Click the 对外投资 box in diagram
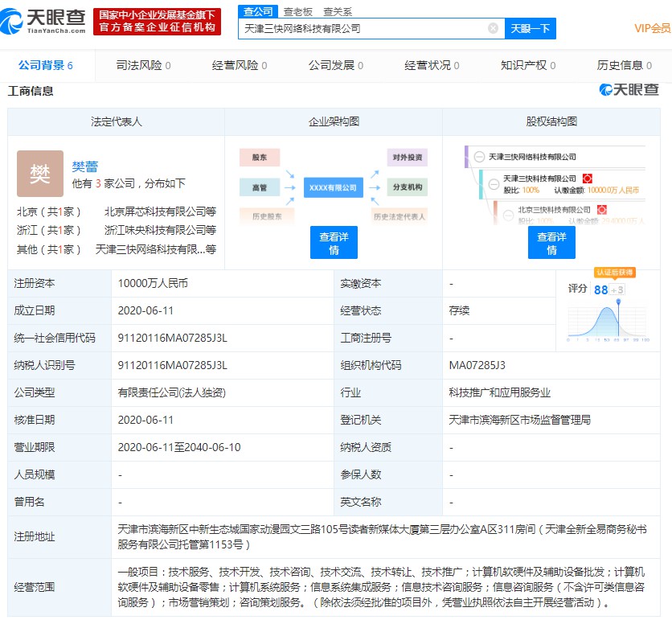The width and height of the screenshot is (672, 624). click(408, 158)
